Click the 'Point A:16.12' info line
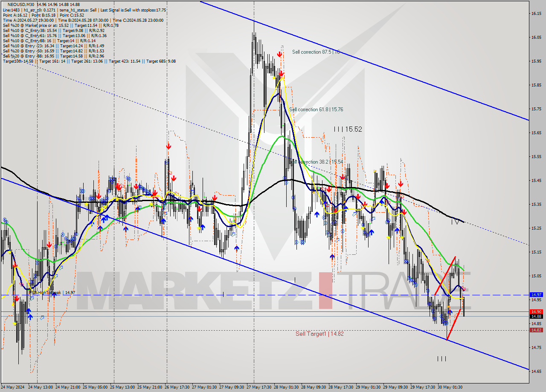546x392 pixels. coord(44,15)
